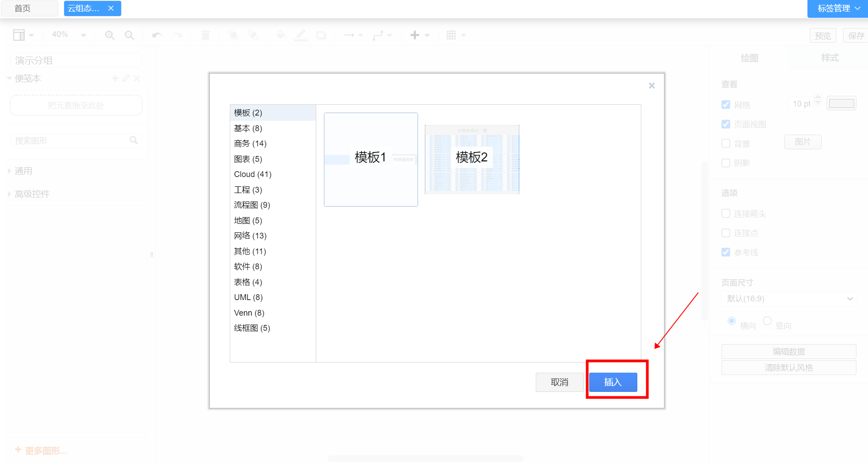The height and width of the screenshot is (465, 868).
Task: Expand the 通用 shapes section
Action: (23, 171)
